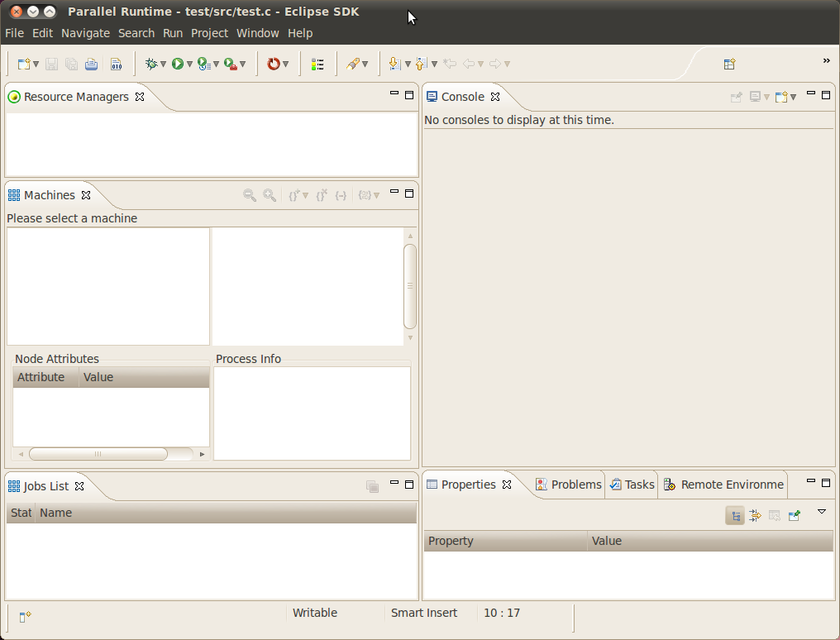Image resolution: width=840 pixels, height=640 pixels.
Task: Open the Navigate menu
Action: coord(85,33)
